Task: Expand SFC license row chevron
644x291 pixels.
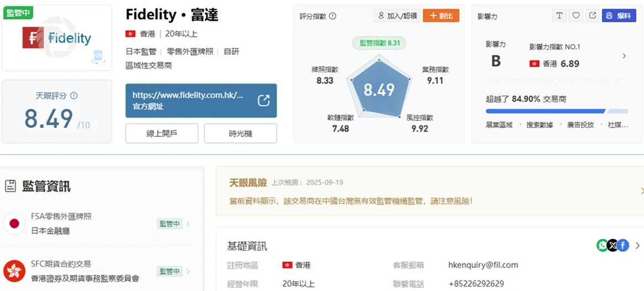Action: [x=188, y=271]
